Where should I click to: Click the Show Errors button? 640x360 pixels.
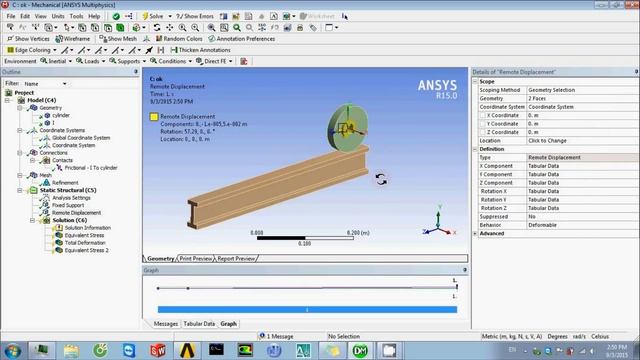click(195, 16)
